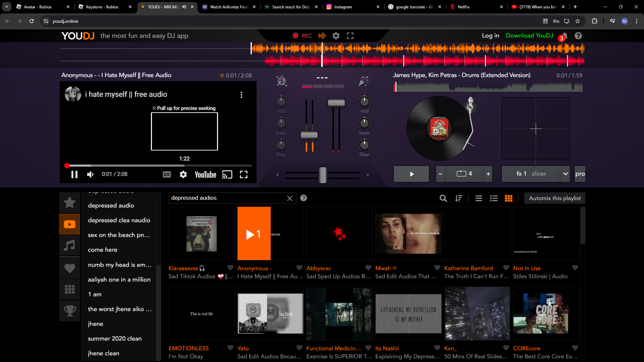644x362 pixels.
Task: Like the Yato track heart
Action: click(x=300, y=348)
